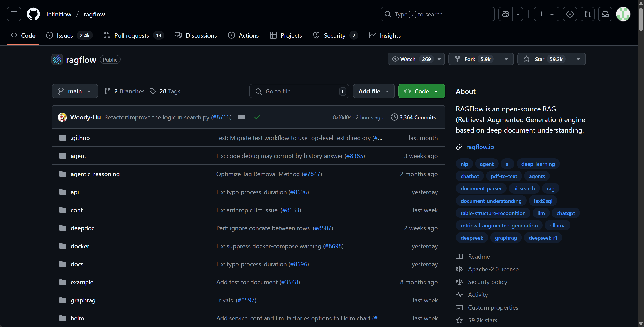Screen dimensions: 644x327
Task: Select the nlp topic tag
Action: 464,164
